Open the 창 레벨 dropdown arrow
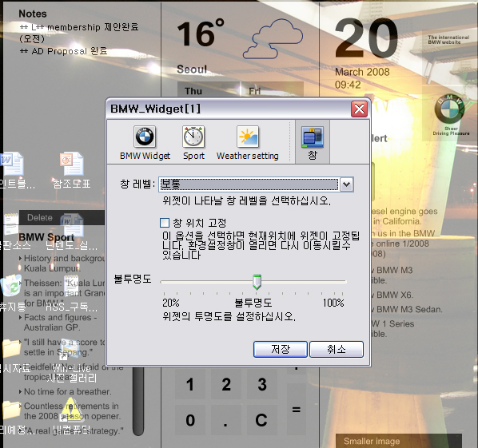Screen dimensions: 478x448 pos(347,184)
